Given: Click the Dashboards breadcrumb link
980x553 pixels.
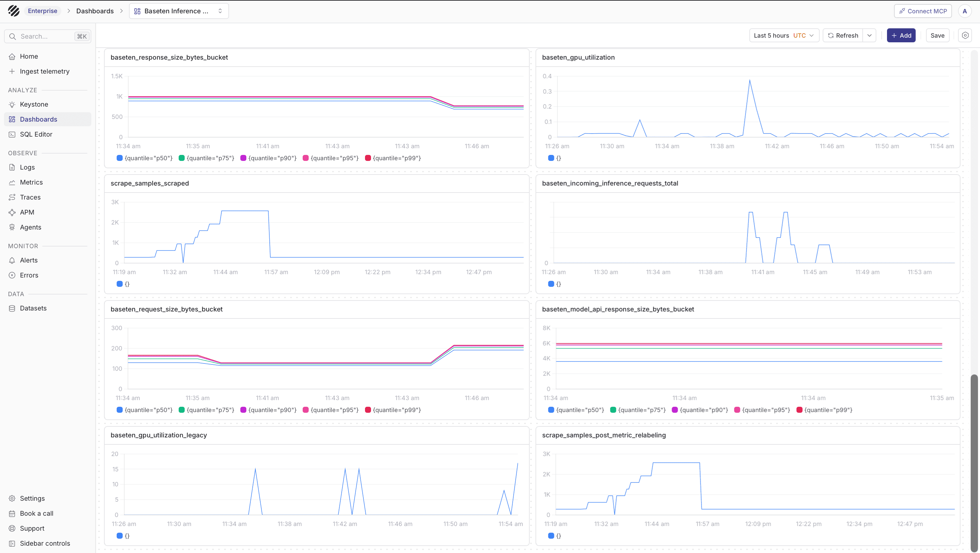Looking at the screenshot, I should [95, 11].
